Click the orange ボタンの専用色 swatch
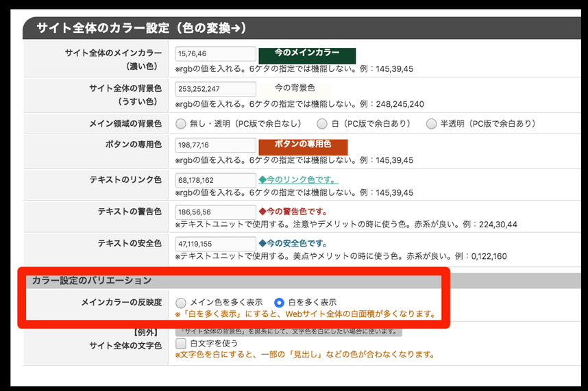 pyautogui.click(x=303, y=147)
